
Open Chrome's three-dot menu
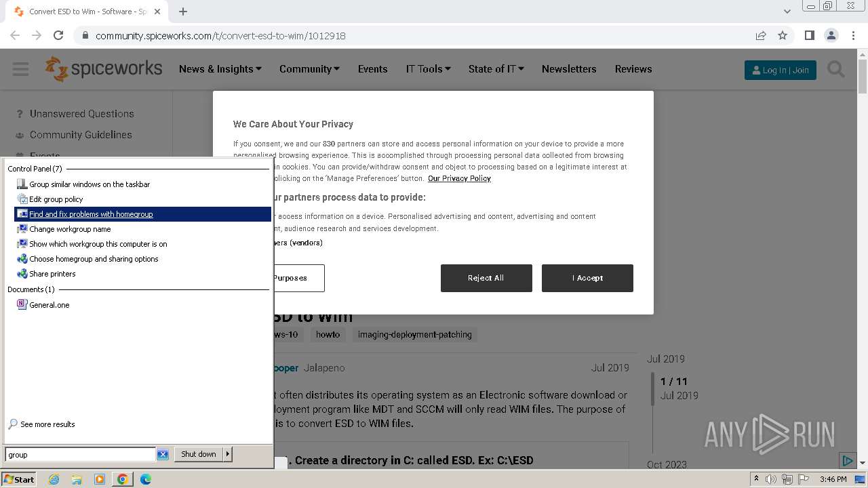(853, 35)
